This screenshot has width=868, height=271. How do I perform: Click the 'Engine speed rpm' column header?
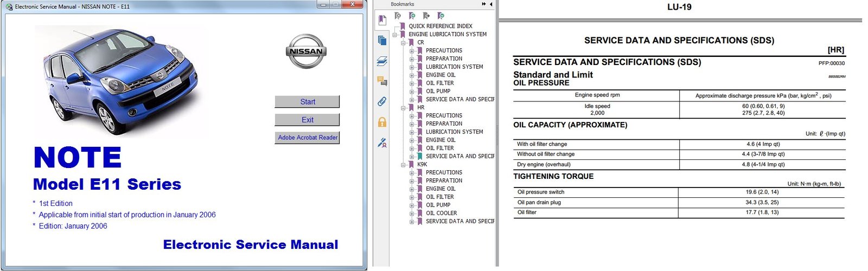click(x=597, y=95)
